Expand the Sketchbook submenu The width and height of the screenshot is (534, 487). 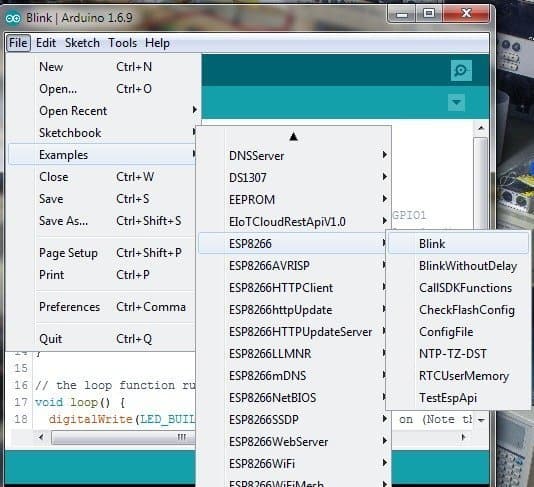pos(102,133)
